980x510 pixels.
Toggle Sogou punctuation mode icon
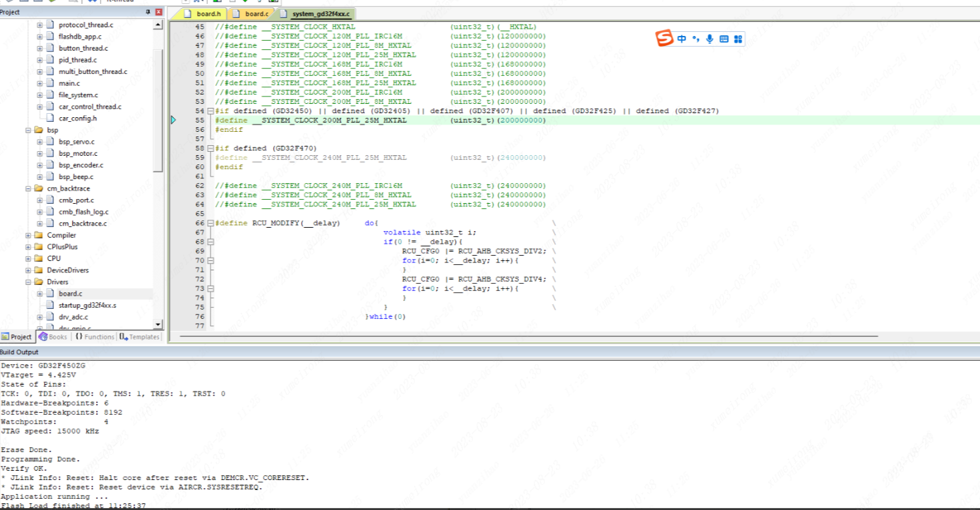[696, 39]
